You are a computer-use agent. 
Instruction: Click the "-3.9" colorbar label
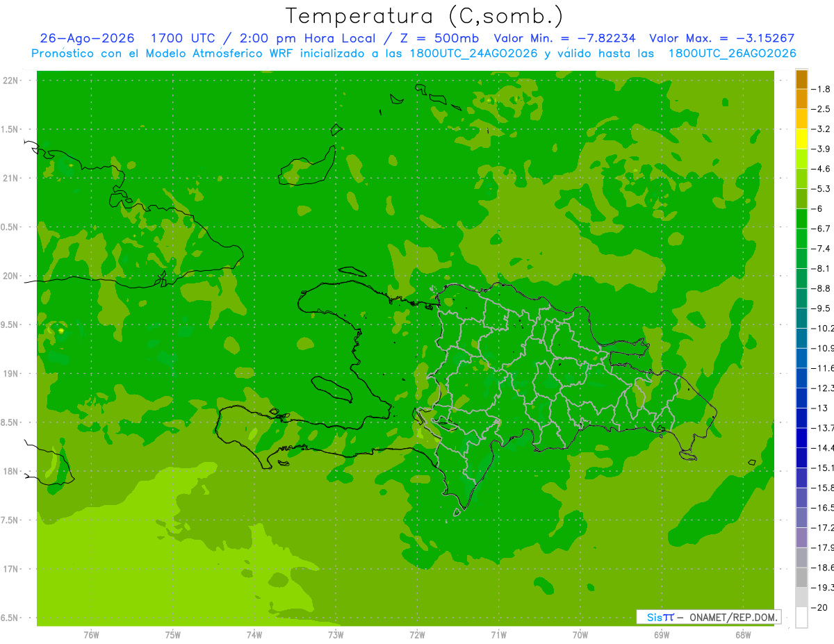point(820,149)
